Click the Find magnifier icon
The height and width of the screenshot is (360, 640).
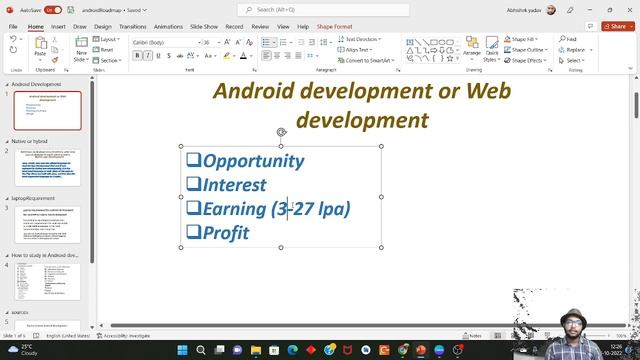tap(562, 39)
